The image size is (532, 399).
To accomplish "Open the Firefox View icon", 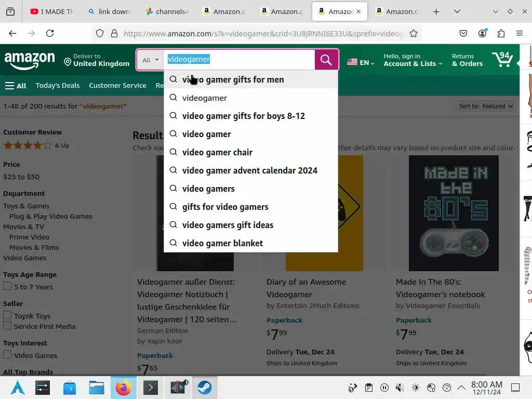I will point(10,11).
